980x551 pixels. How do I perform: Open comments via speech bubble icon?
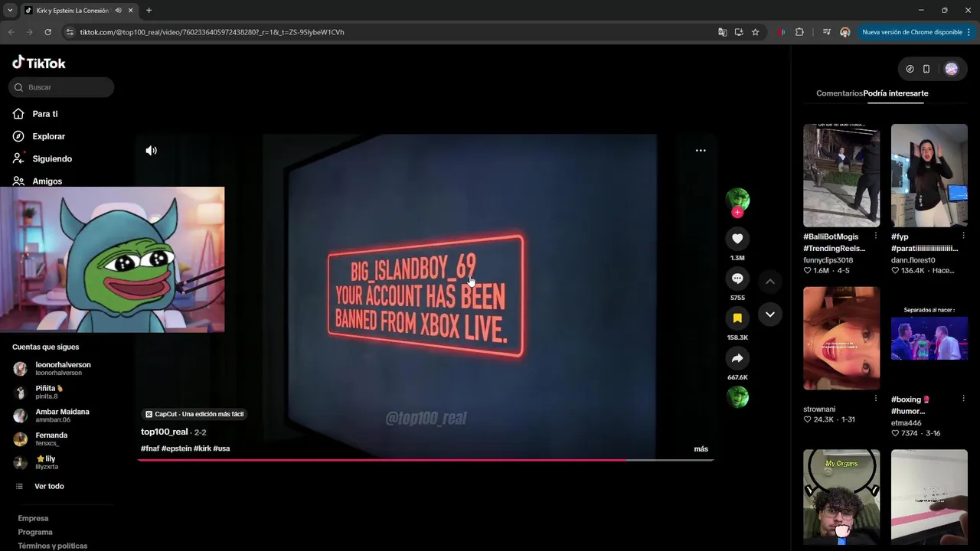coord(737,279)
